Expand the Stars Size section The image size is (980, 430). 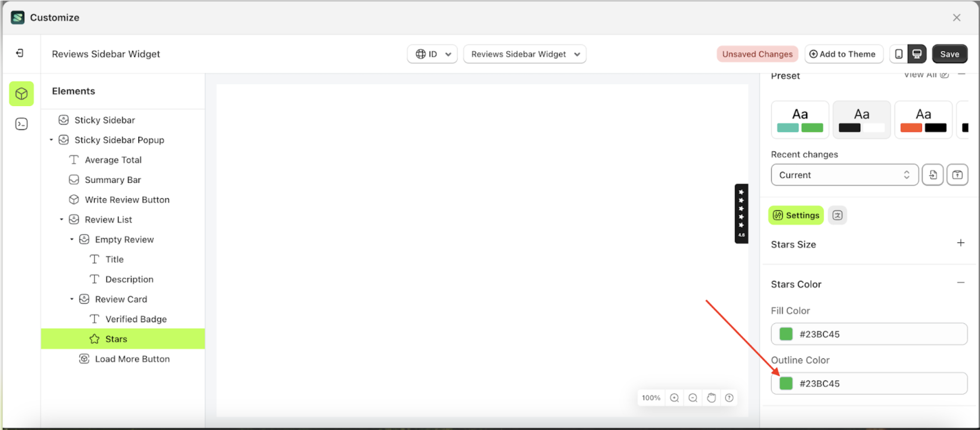[960, 243]
